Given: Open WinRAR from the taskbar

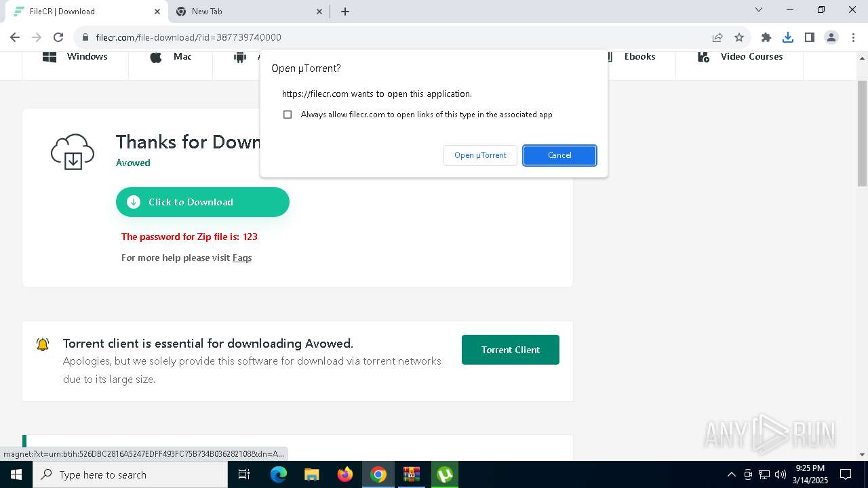Looking at the screenshot, I should click(412, 474).
